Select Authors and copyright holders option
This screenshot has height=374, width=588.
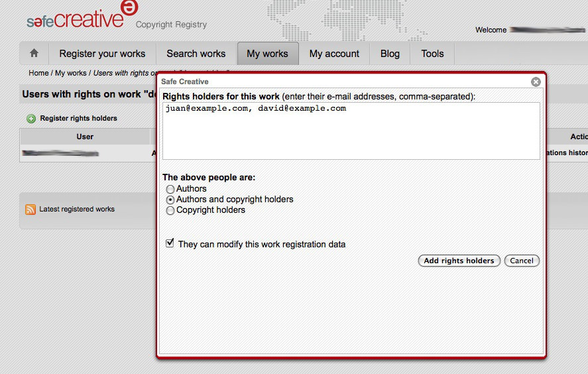point(170,200)
